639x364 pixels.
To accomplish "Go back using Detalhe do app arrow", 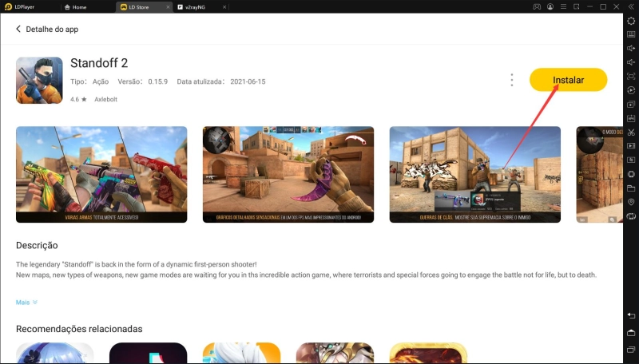I will tap(19, 30).
